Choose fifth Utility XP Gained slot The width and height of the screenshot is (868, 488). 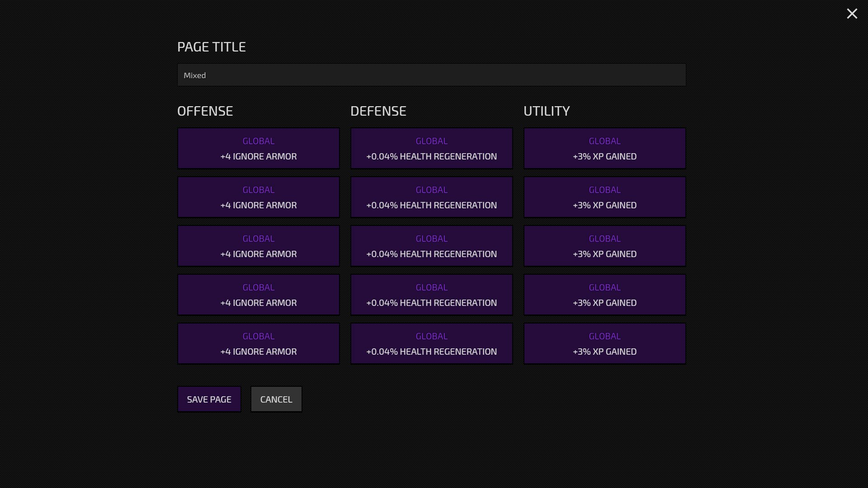(x=604, y=343)
